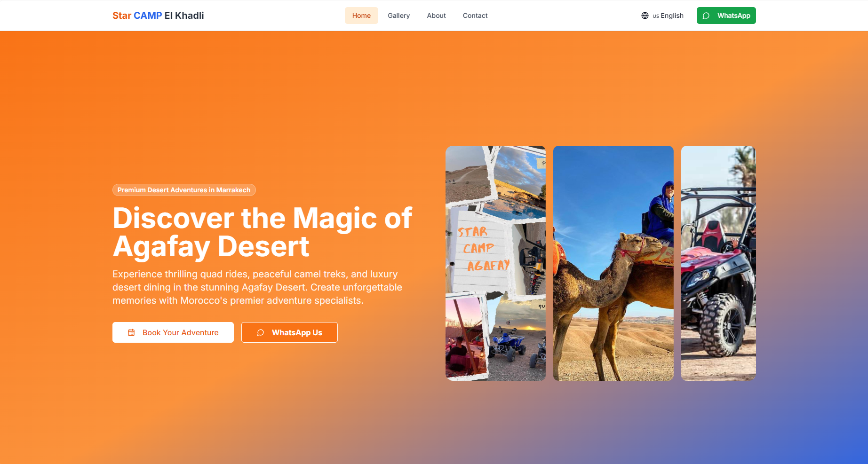Click the calendar icon beside Book Your Adventure
This screenshot has height=464, width=868.
pyautogui.click(x=131, y=332)
